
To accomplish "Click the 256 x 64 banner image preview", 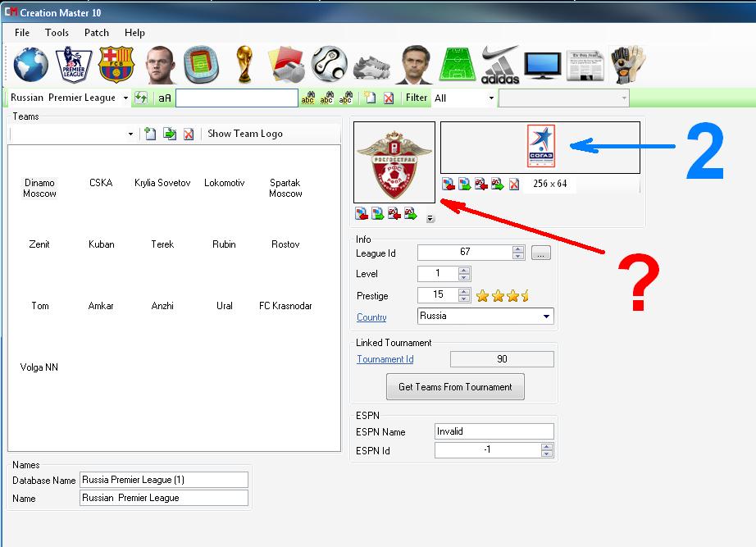I will tap(540, 147).
